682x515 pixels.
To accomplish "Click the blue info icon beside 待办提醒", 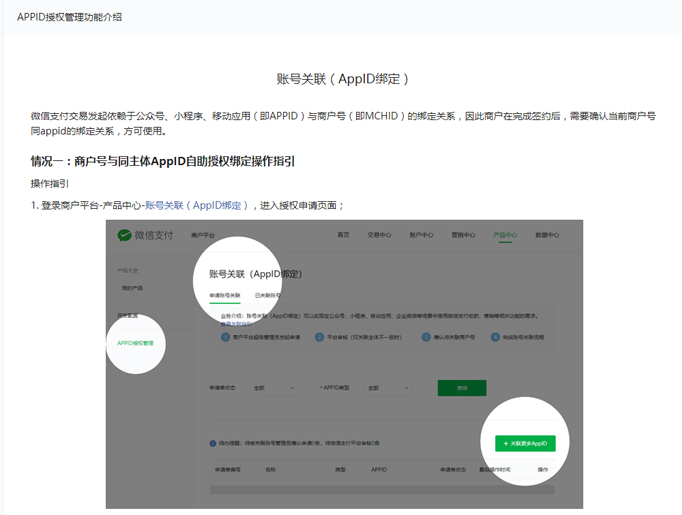I will click(x=213, y=443).
